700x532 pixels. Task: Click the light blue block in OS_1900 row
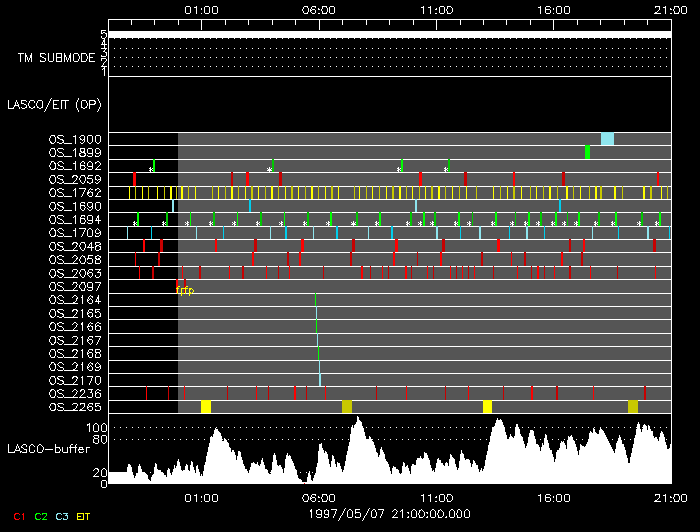607,139
